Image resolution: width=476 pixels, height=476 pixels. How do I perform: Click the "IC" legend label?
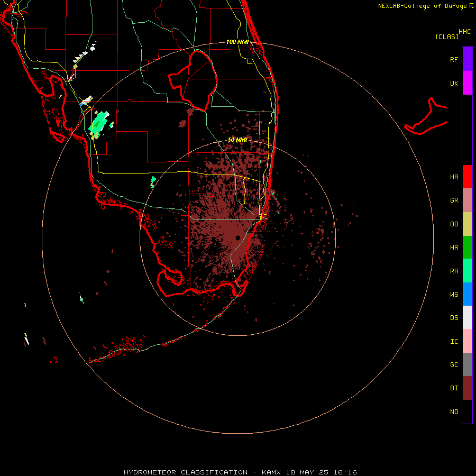click(x=454, y=341)
